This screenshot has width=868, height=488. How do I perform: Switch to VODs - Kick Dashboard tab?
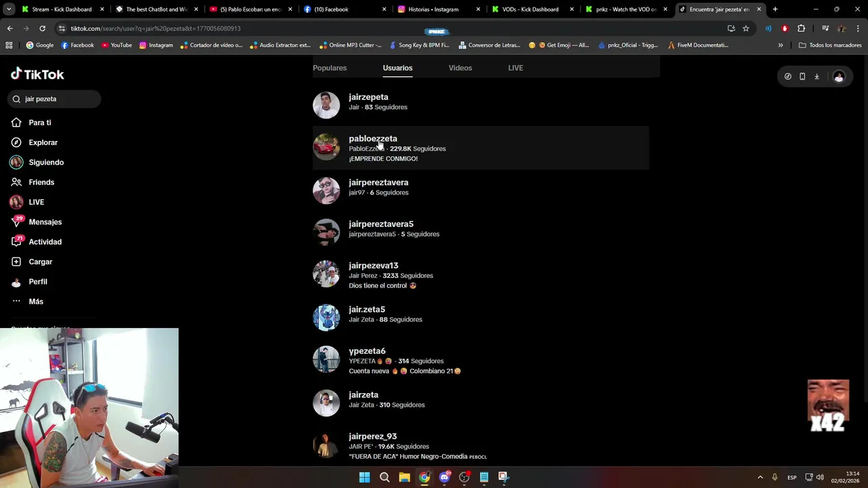(x=532, y=9)
